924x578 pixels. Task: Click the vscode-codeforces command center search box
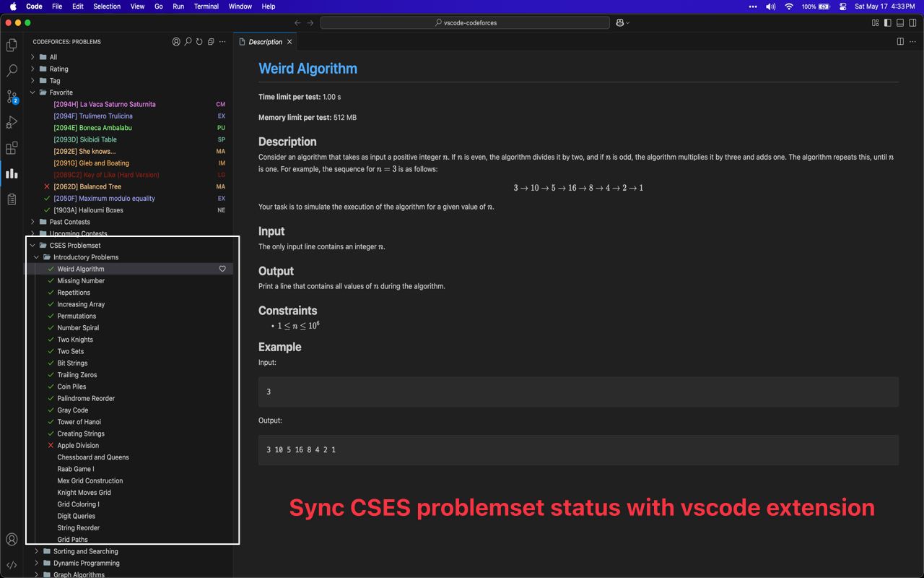465,23
